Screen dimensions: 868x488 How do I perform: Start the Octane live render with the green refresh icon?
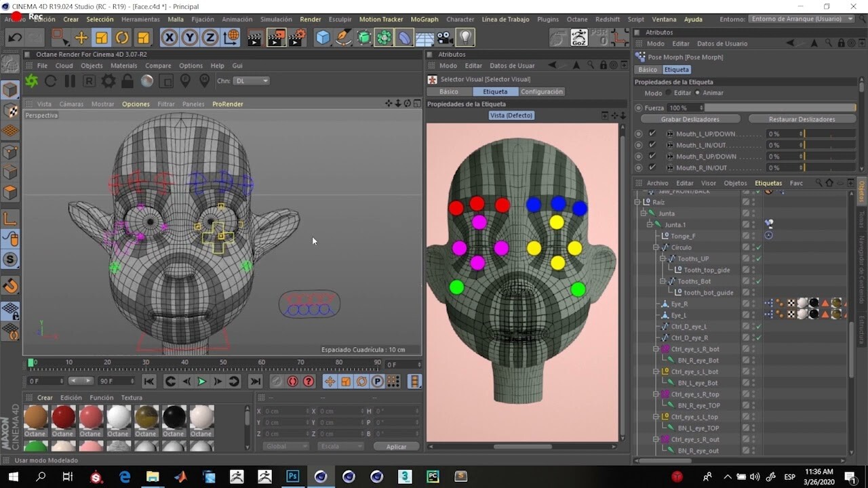[31, 81]
